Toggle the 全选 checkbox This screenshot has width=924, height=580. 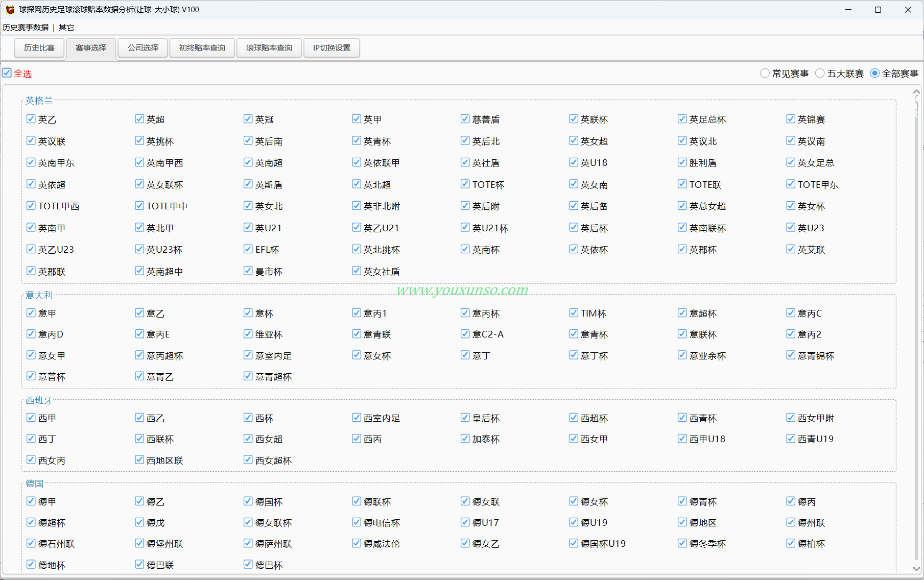[x=7, y=73]
